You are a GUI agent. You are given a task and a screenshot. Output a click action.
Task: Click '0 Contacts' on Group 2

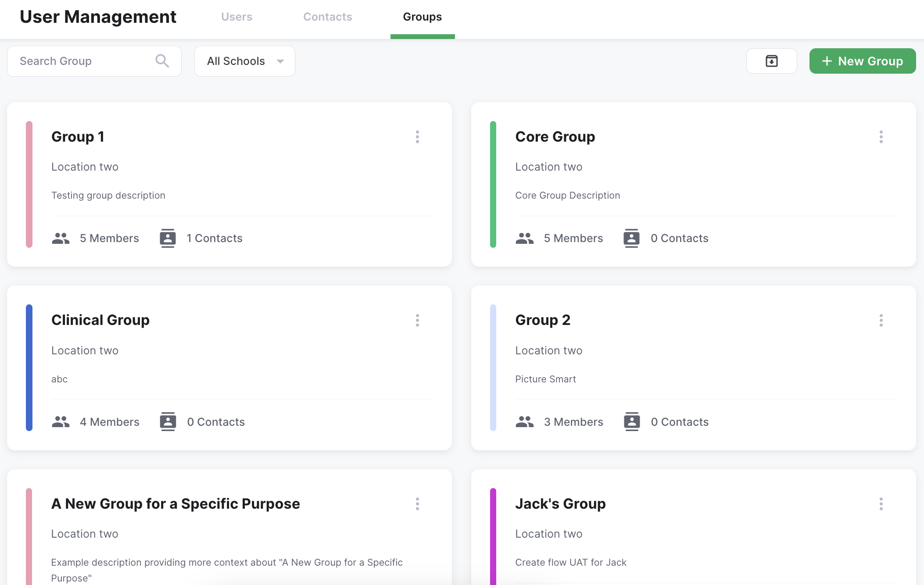point(680,422)
